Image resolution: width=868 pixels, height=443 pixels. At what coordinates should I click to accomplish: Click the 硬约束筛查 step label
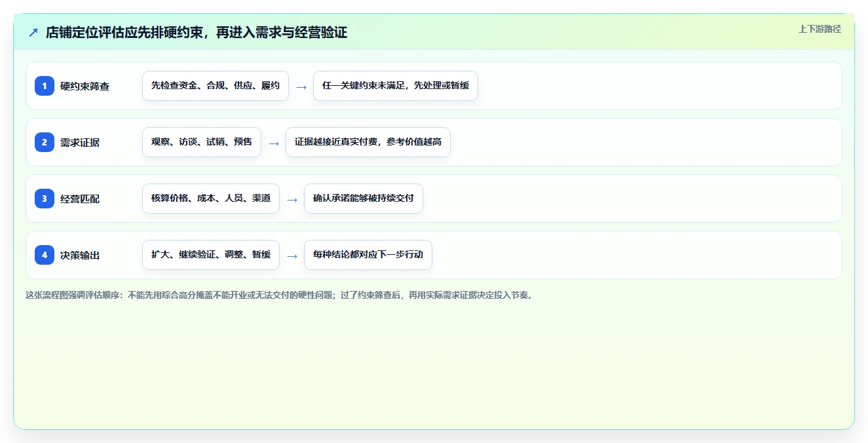[x=85, y=86]
